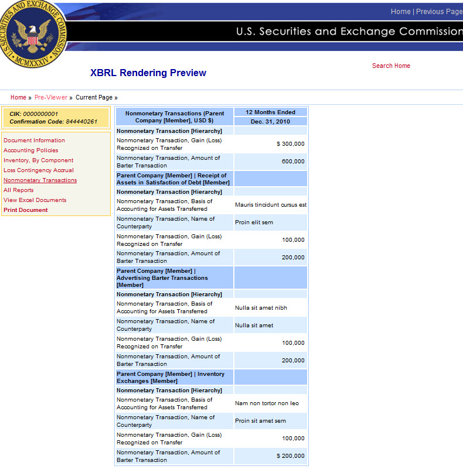Screen dimensions: 463x476
Task: Select the CIK number text
Action: [34, 114]
